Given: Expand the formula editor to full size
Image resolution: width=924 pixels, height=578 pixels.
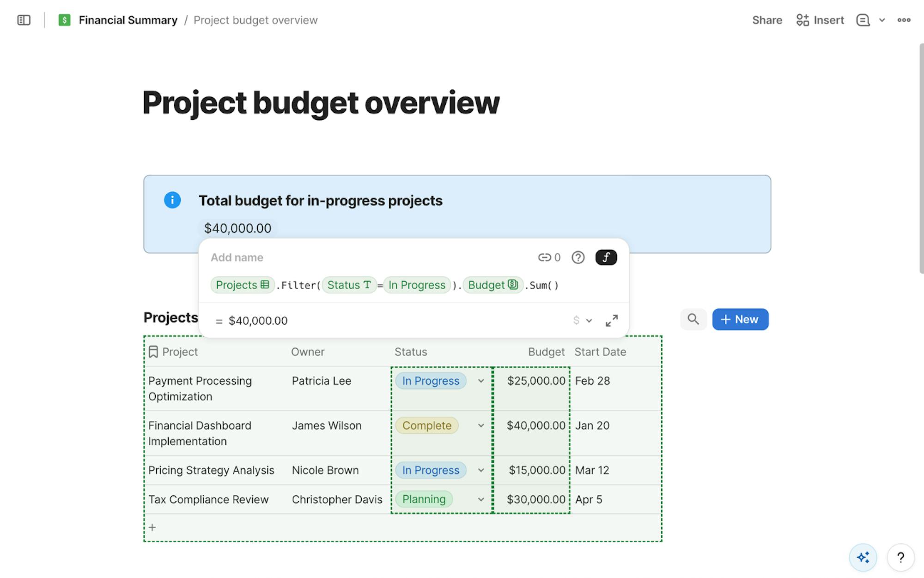Looking at the screenshot, I should (612, 320).
